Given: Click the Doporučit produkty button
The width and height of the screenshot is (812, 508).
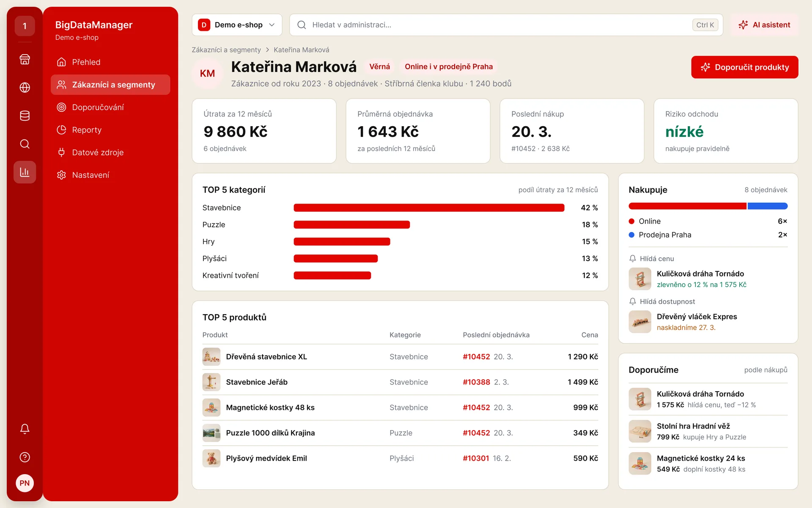Looking at the screenshot, I should click(744, 67).
